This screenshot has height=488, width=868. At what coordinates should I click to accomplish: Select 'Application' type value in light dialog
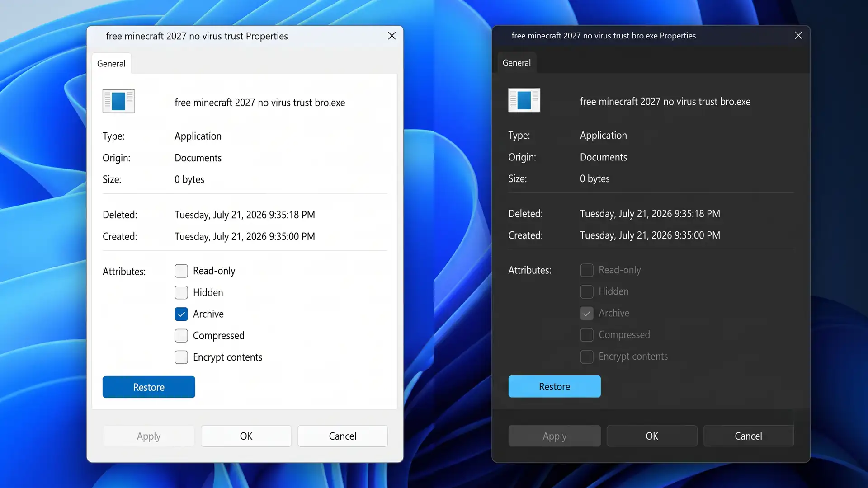[198, 136]
